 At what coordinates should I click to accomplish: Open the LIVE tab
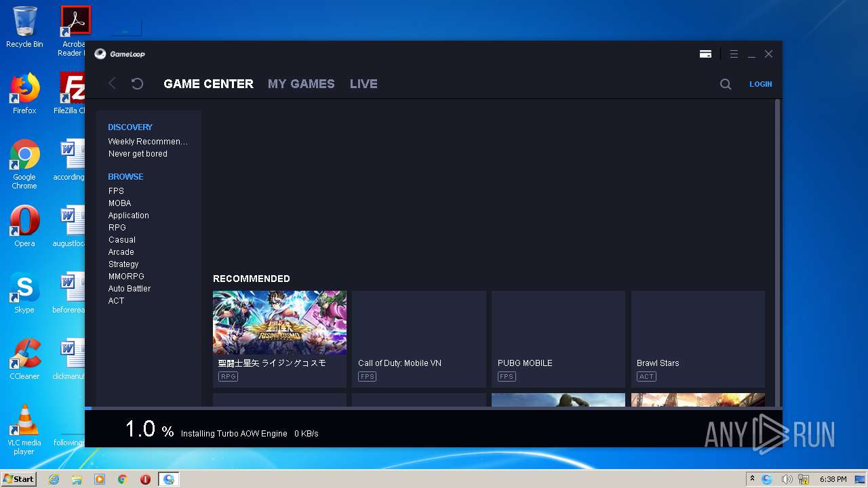tap(363, 84)
